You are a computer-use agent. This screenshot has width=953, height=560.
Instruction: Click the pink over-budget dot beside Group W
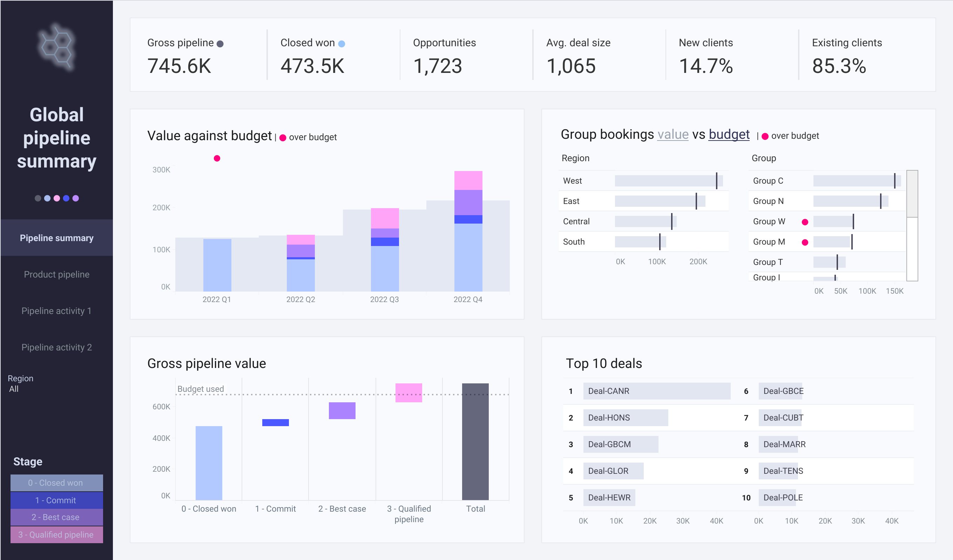tap(805, 222)
